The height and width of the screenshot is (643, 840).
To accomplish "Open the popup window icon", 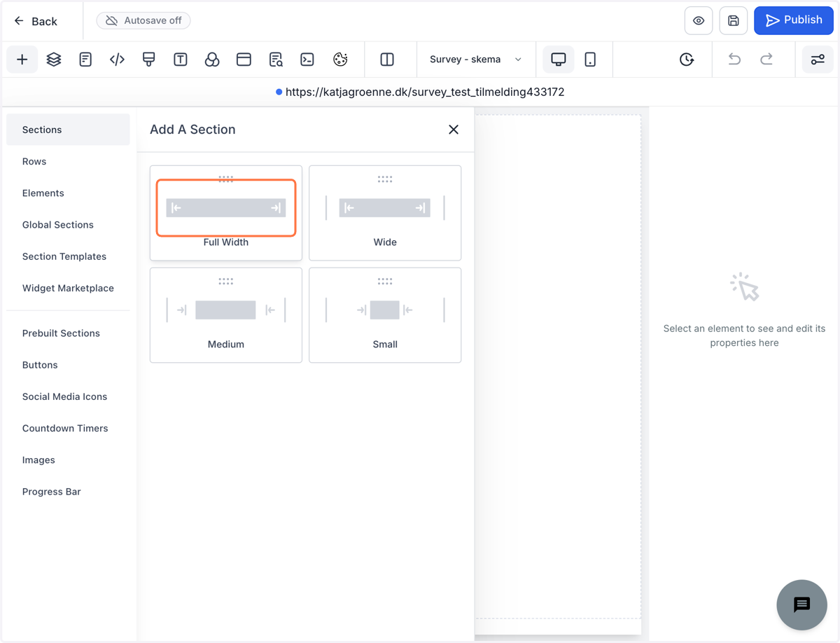I will coord(244,60).
